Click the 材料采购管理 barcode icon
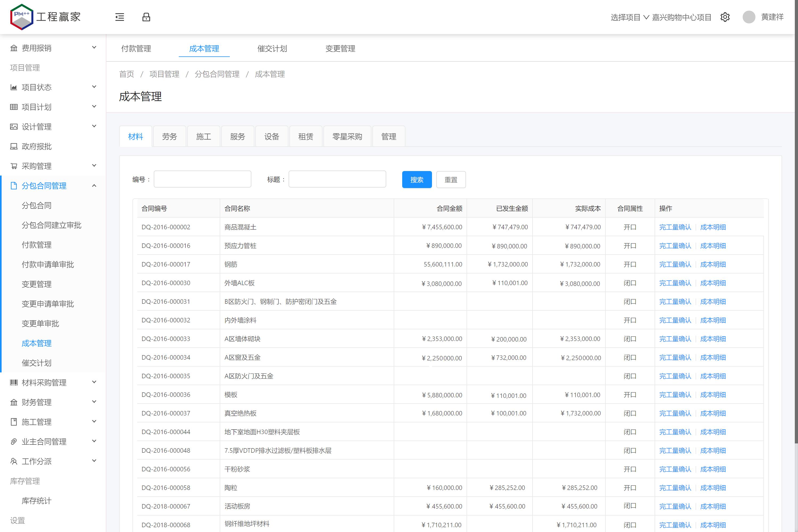Image resolution: width=798 pixels, height=532 pixels. pyautogui.click(x=14, y=383)
